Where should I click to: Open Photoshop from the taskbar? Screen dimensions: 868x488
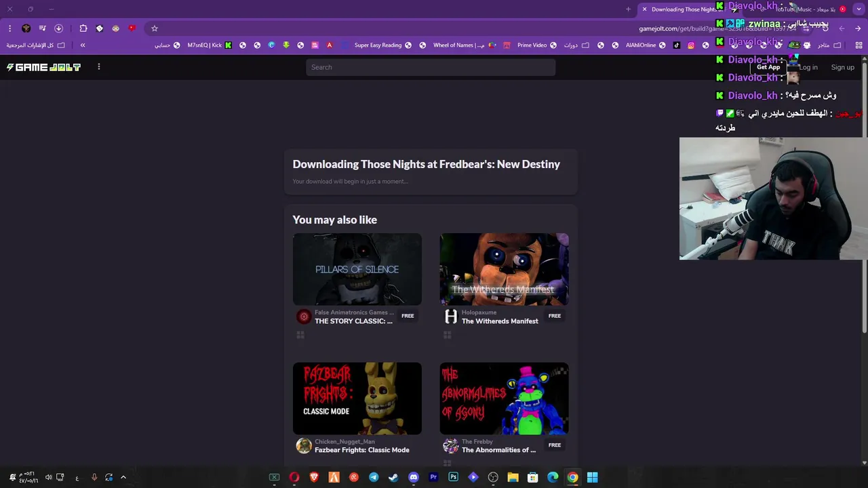click(x=453, y=477)
